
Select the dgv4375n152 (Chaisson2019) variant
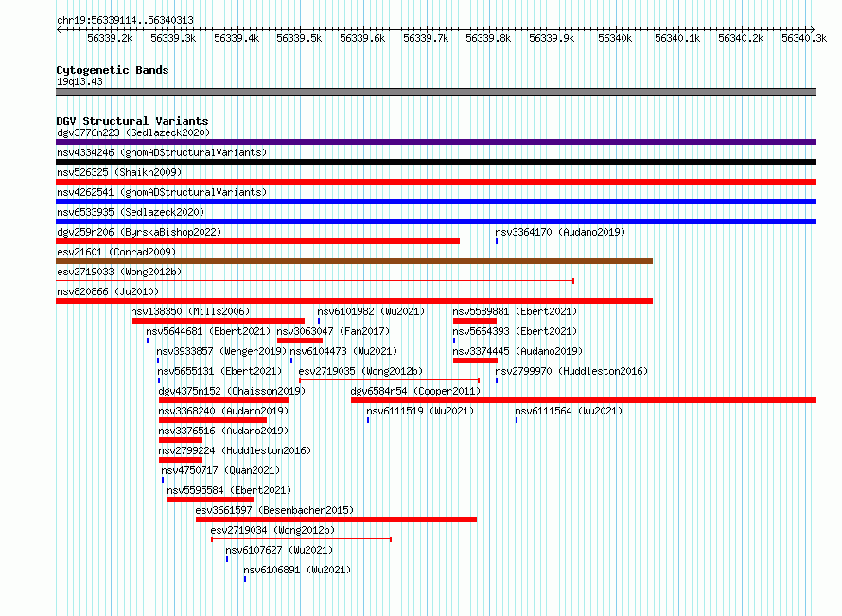pos(224,400)
